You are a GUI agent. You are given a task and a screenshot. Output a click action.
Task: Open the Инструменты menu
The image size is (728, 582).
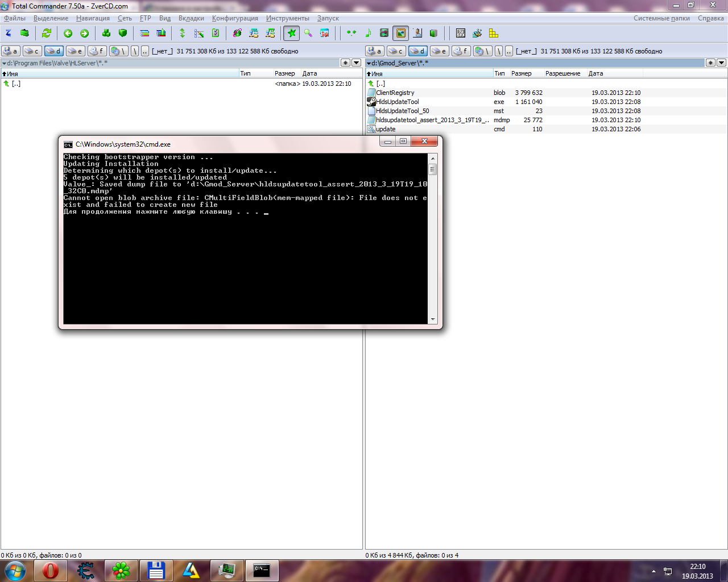[288, 18]
